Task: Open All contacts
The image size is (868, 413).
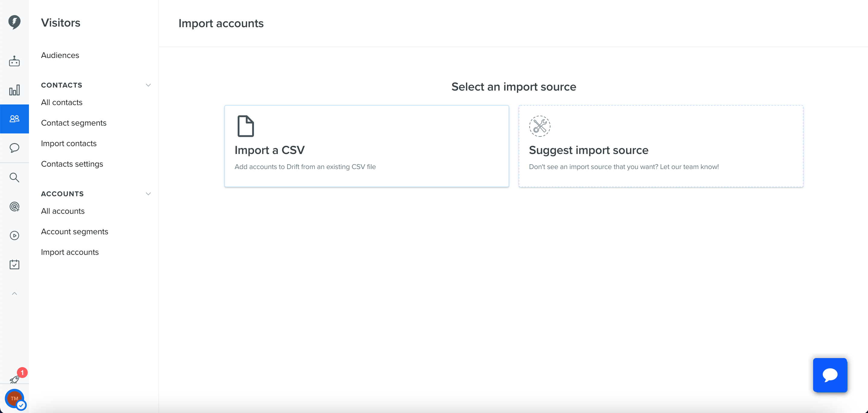Action: click(62, 103)
